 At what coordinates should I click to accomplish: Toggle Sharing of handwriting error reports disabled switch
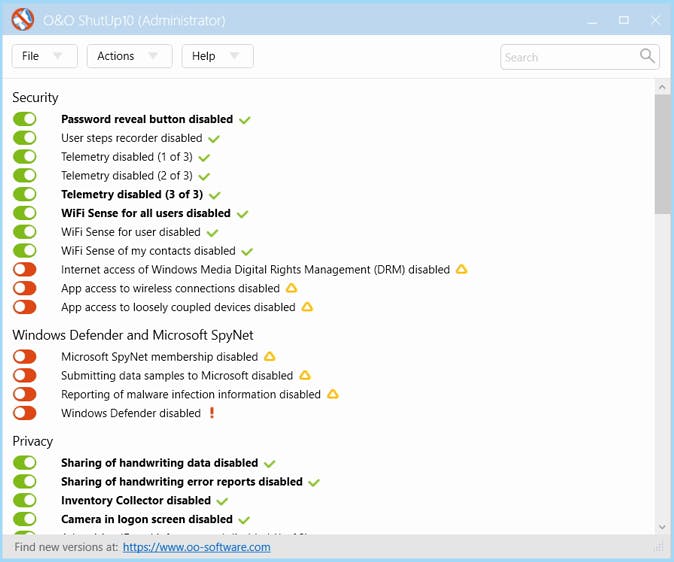pos(25,482)
